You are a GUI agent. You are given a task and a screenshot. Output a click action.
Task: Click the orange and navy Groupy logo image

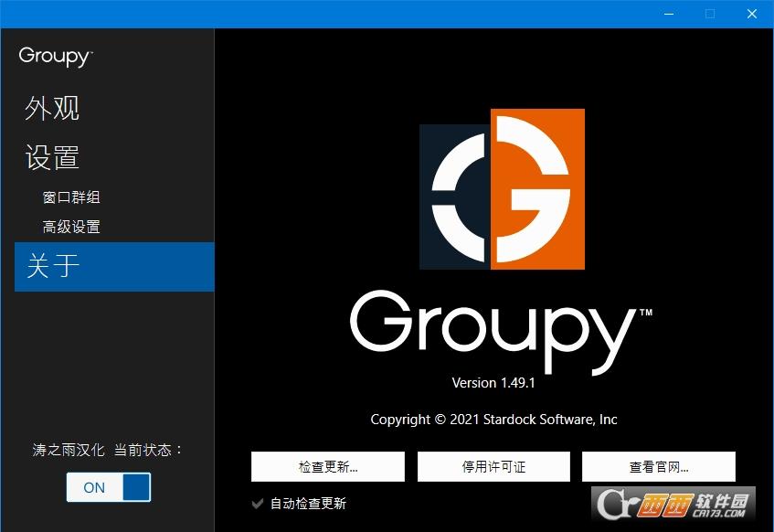pyautogui.click(x=502, y=189)
